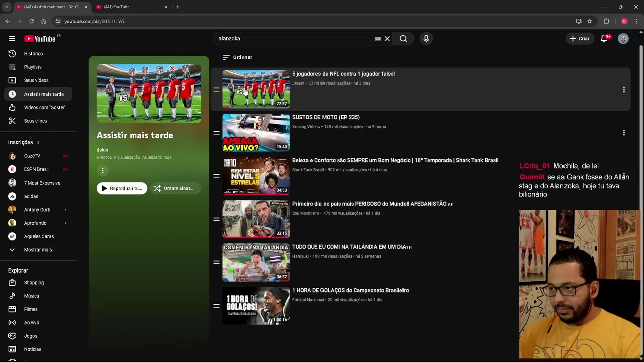Open the 7 Most Expensive channel
This screenshot has height=362, width=644.
39,183
